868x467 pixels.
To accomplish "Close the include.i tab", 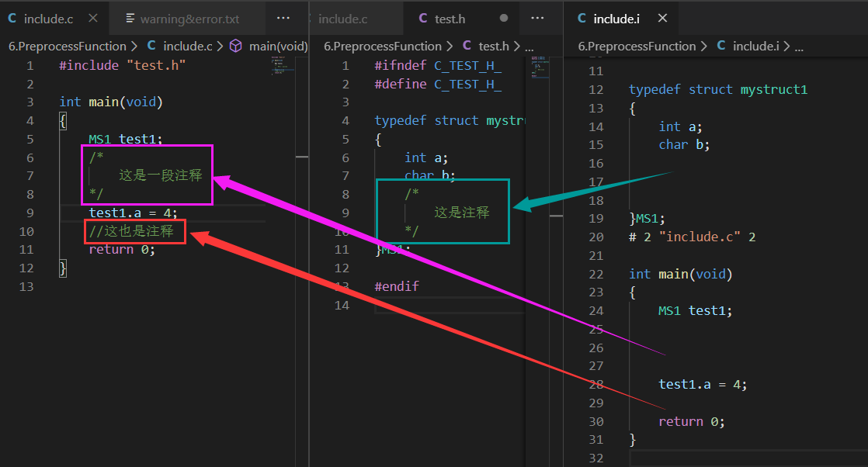I will point(662,19).
